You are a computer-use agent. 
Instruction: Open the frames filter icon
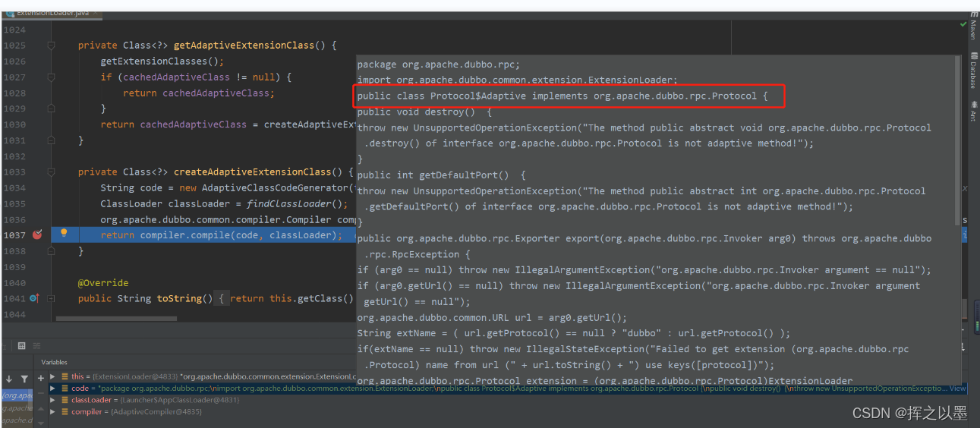(24, 378)
